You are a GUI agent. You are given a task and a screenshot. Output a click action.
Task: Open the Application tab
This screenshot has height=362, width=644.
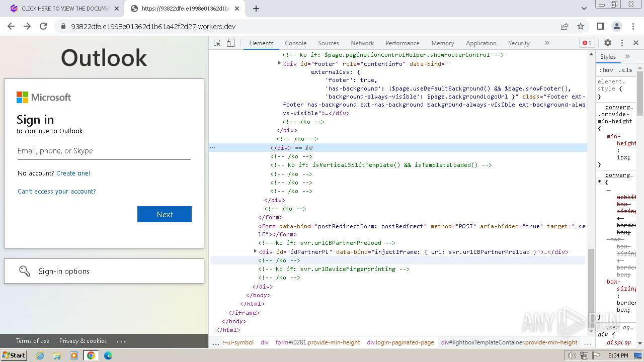point(481,43)
